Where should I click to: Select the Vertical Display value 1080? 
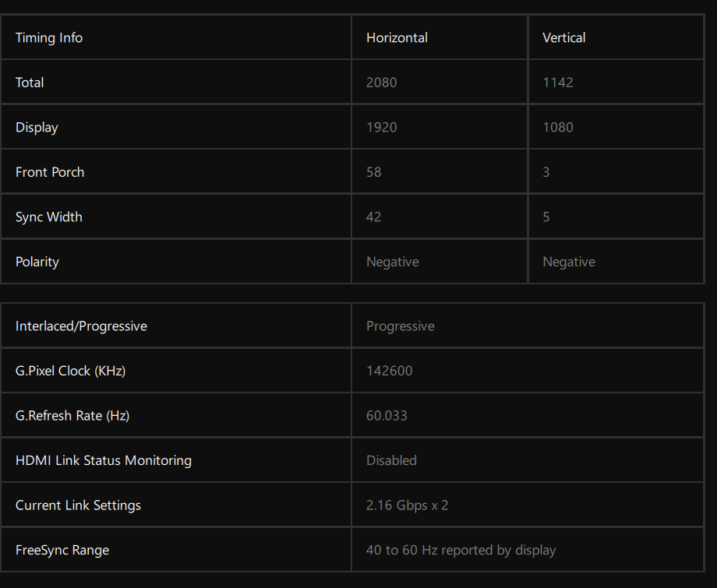click(x=558, y=127)
